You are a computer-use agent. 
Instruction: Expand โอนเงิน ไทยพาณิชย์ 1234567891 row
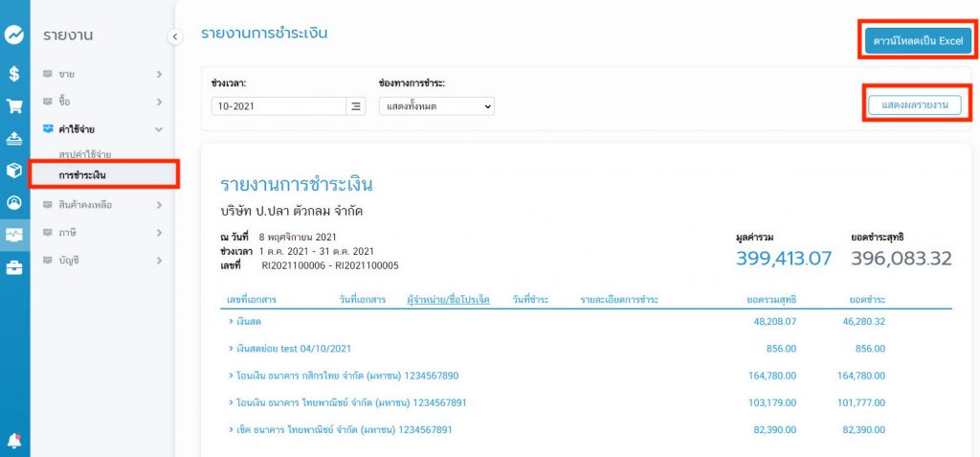(x=347, y=402)
